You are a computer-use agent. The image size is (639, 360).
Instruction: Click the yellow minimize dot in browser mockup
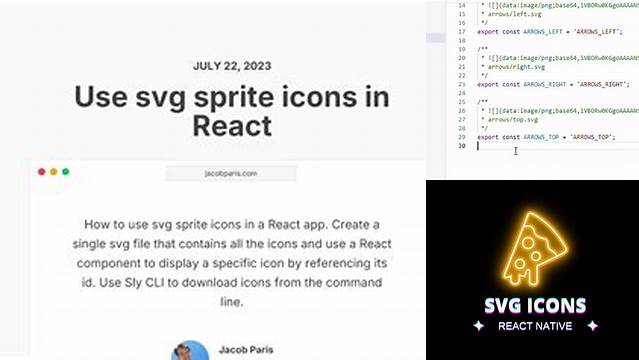[x=53, y=172]
